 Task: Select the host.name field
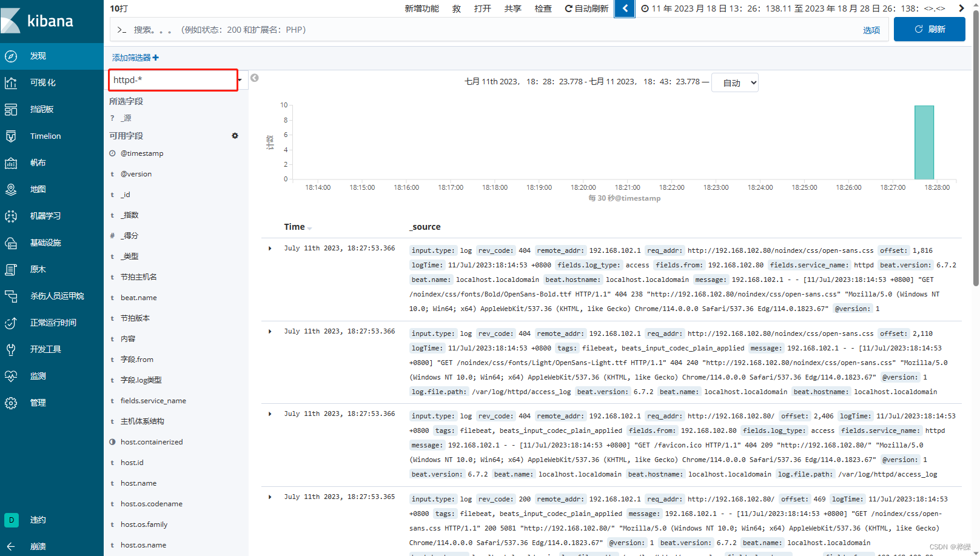pos(138,483)
